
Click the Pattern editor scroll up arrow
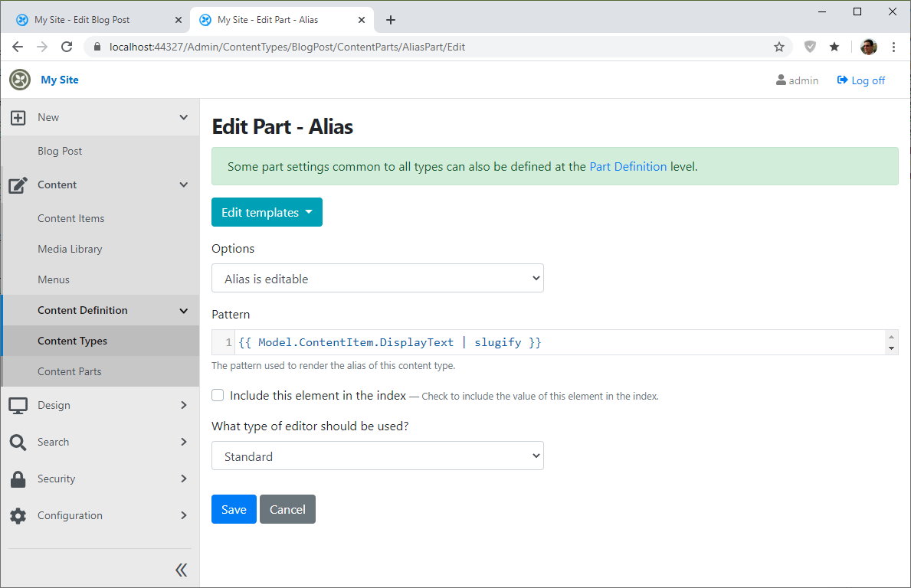pyautogui.click(x=891, y=337)
